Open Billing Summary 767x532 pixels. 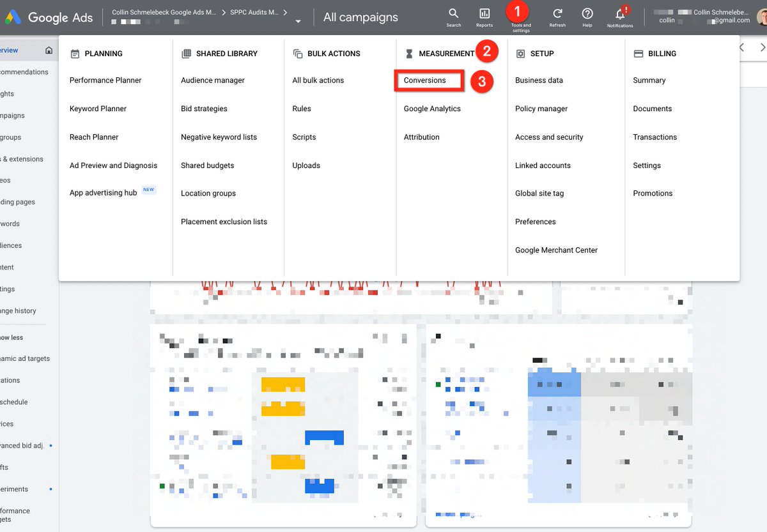point(649,80)
